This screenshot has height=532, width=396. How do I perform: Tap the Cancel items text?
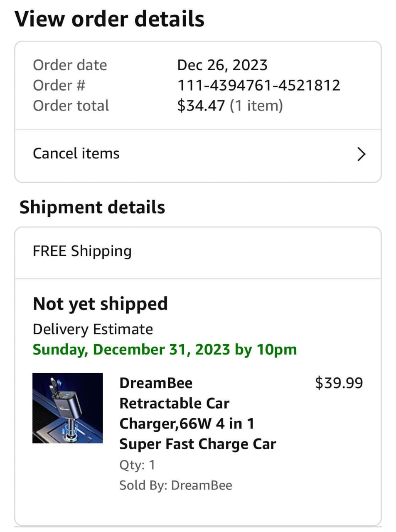point(76,153)
